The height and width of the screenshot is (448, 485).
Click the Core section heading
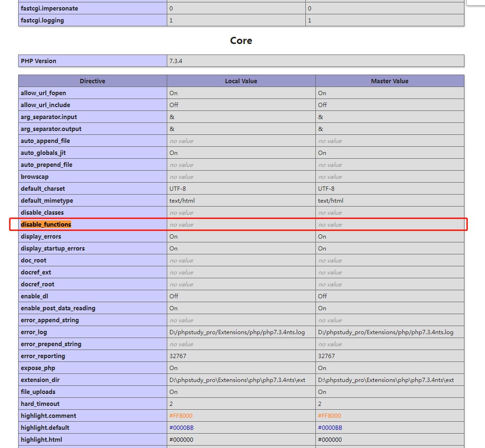click(x=241, y=41)
